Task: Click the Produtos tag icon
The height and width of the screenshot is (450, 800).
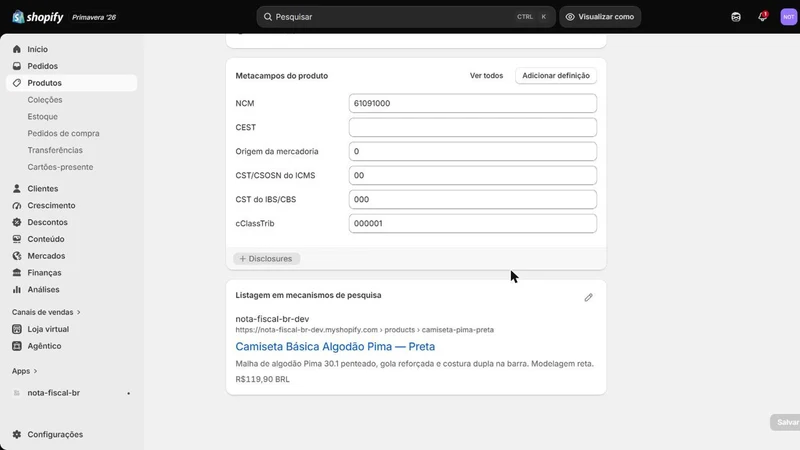Action: (x=17, y=83)
